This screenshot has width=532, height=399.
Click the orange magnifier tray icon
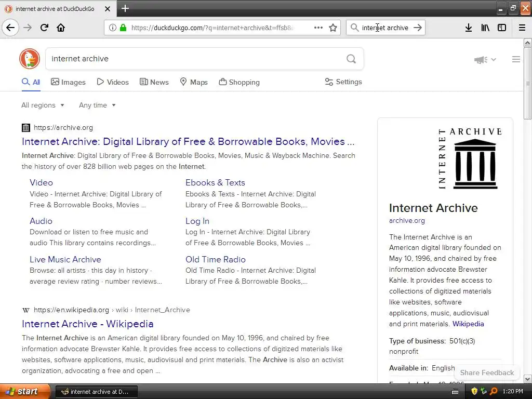(494, 391)
